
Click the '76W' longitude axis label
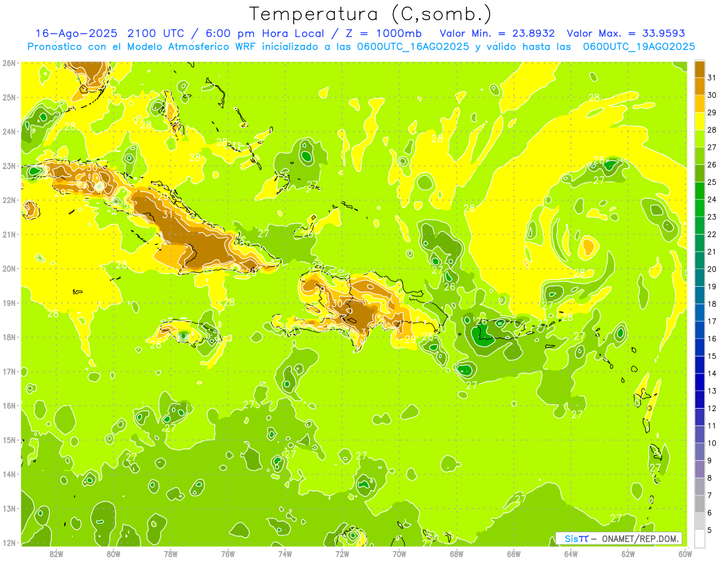[227, 554]
